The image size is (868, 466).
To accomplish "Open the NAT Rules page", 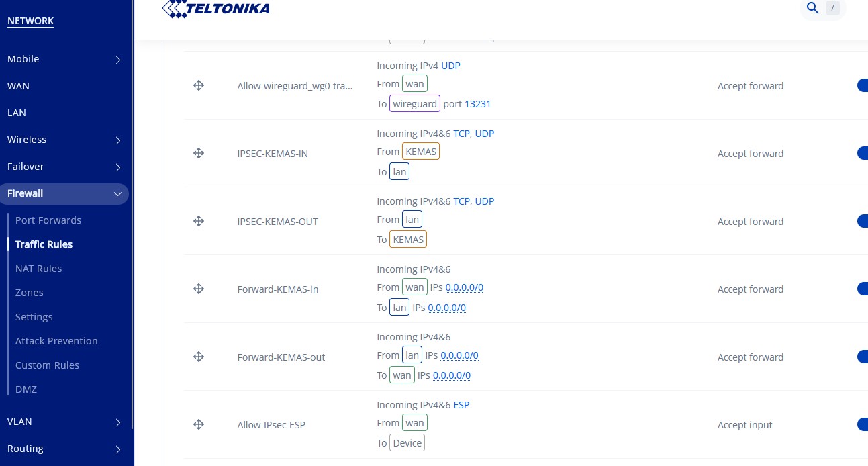I will [38, 269].
